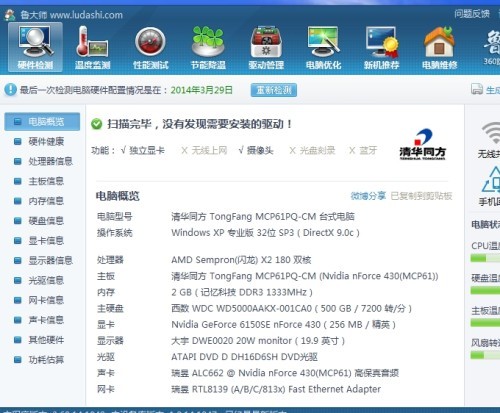Click the WDC WD5000AAKX hard disk value
The image size is (500, 413).
click(x=292, y=308)
